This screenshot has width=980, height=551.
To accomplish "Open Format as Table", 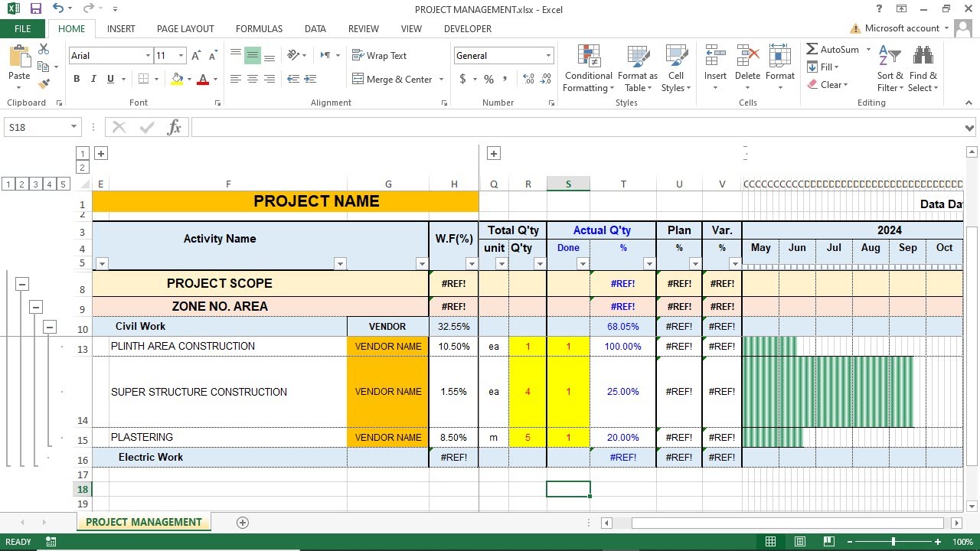I will [x=637, y=69].
